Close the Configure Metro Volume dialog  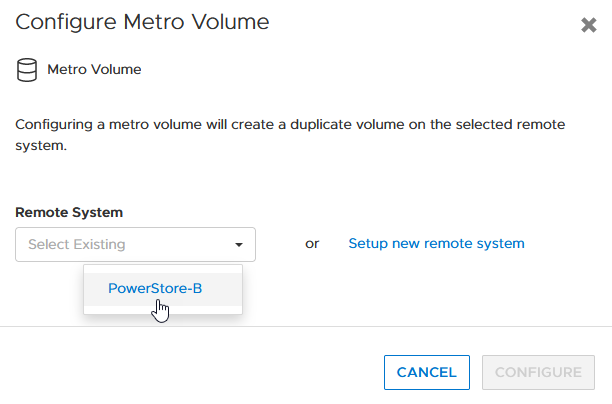[x=589, y=25]
